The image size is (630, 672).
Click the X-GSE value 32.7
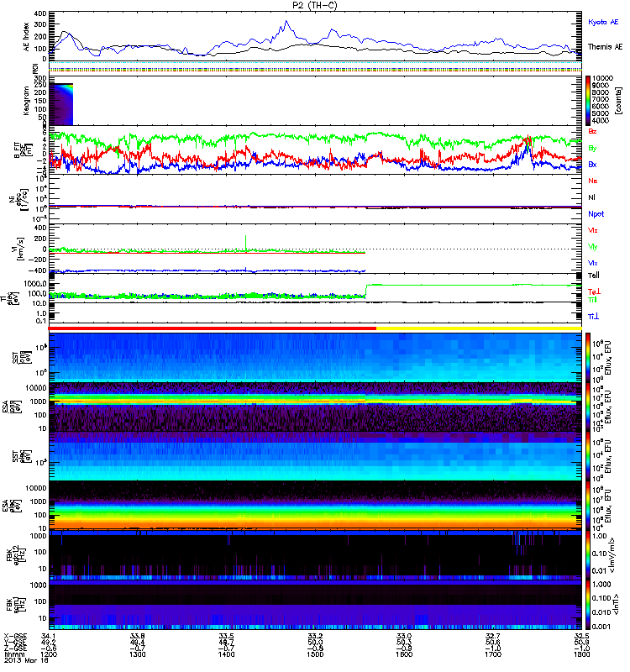[x=493, y=636]
